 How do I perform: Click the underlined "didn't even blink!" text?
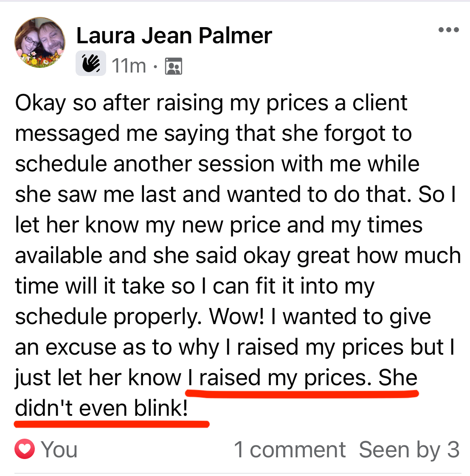point(101,408)
